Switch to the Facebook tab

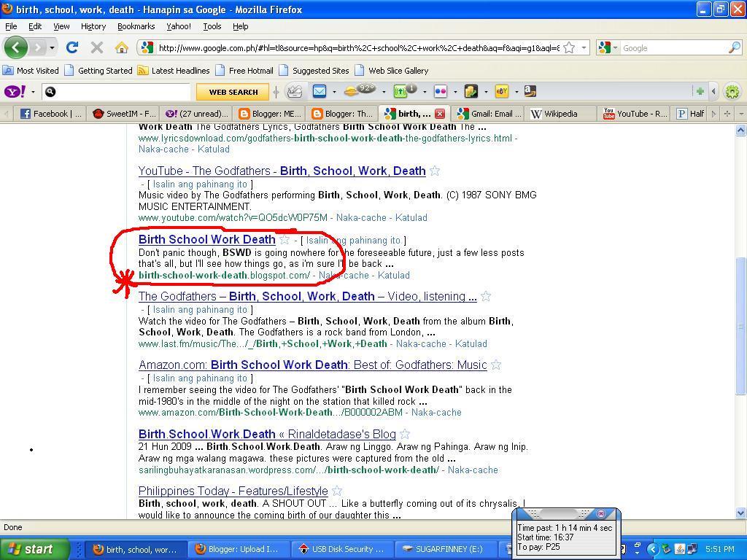pyautogui.click(x=50, y=114)
